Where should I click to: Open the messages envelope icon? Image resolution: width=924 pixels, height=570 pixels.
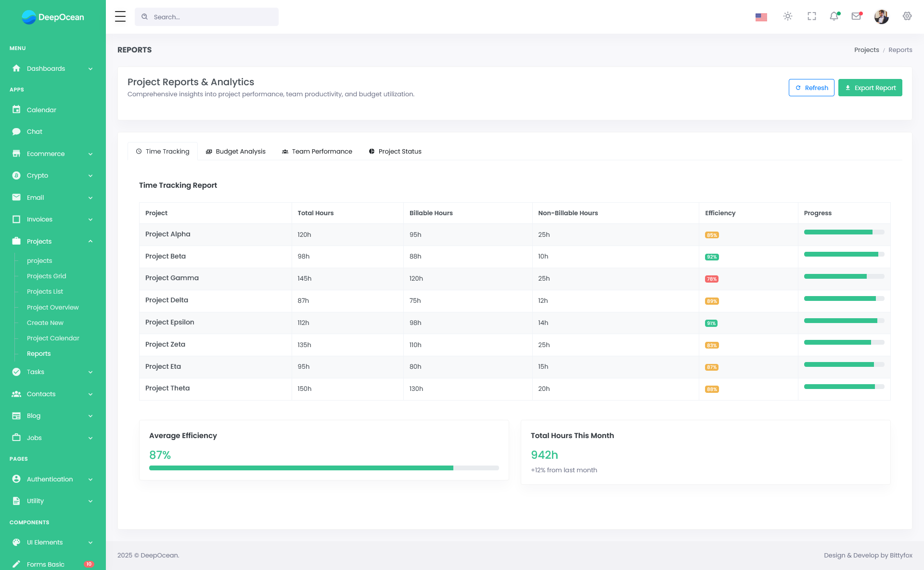pos(857,16)
